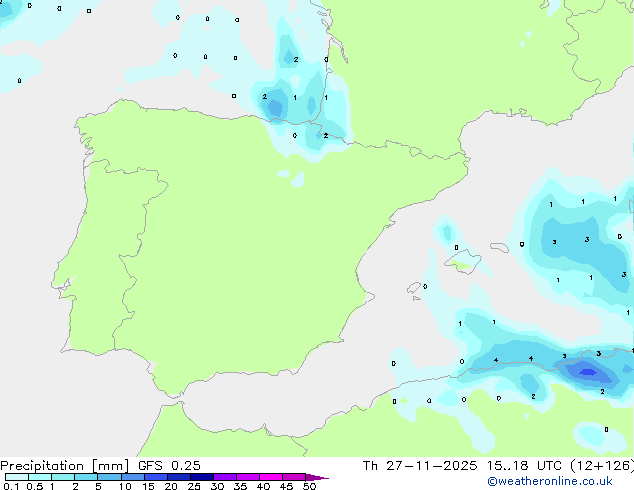Click the '[mm]' unit label

[x=110, y=466]
